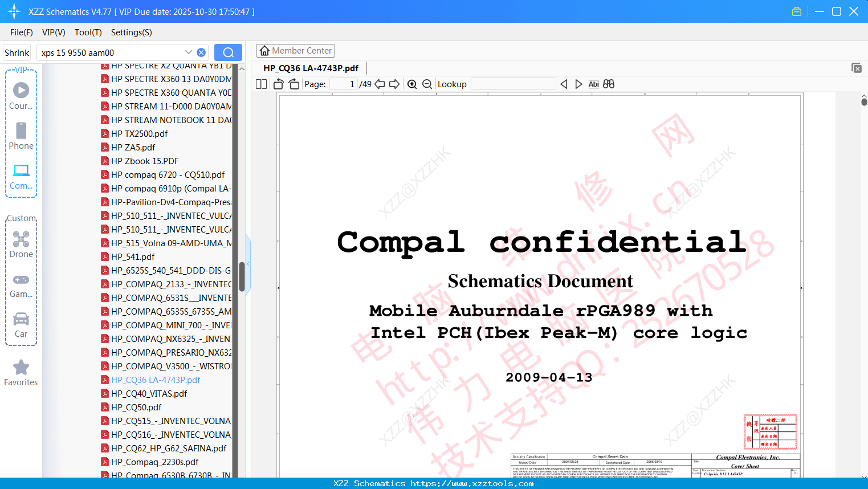Zoom in on the schematic
The height and width of the screenshot is (489, 868).
pos(412,84)
